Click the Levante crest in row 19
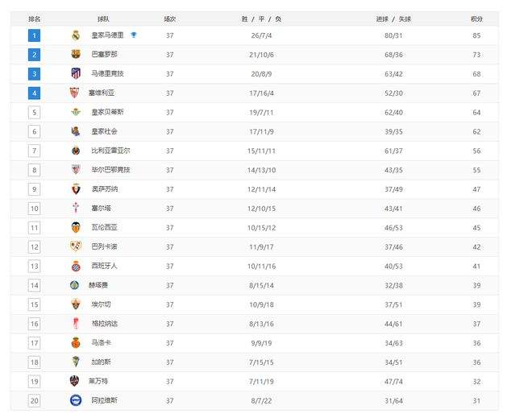 74,381
